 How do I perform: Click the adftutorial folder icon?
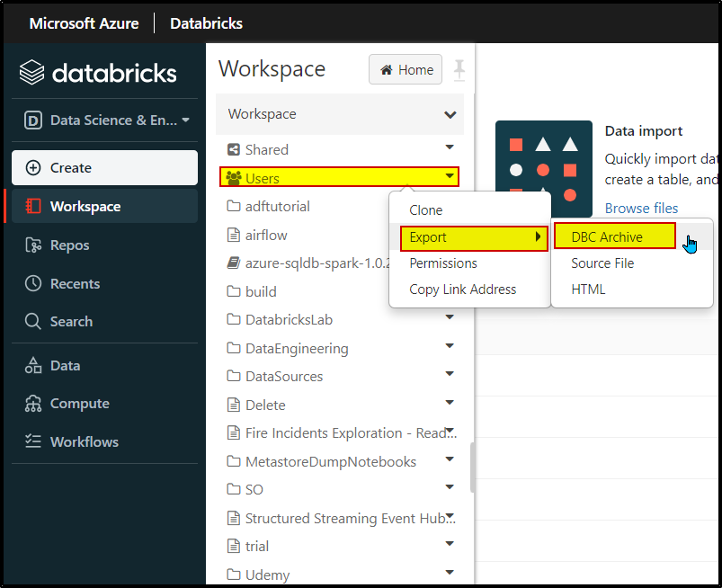[x=234, y=206]
